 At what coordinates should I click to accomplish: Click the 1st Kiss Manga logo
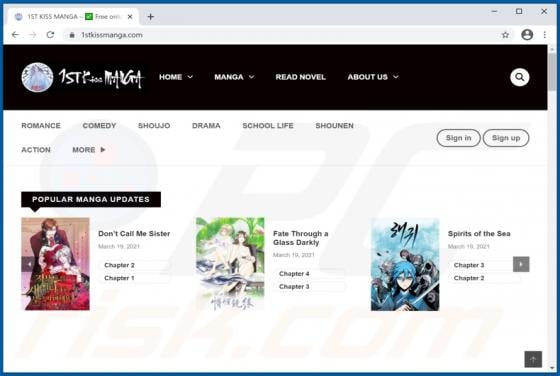point(82,77)
